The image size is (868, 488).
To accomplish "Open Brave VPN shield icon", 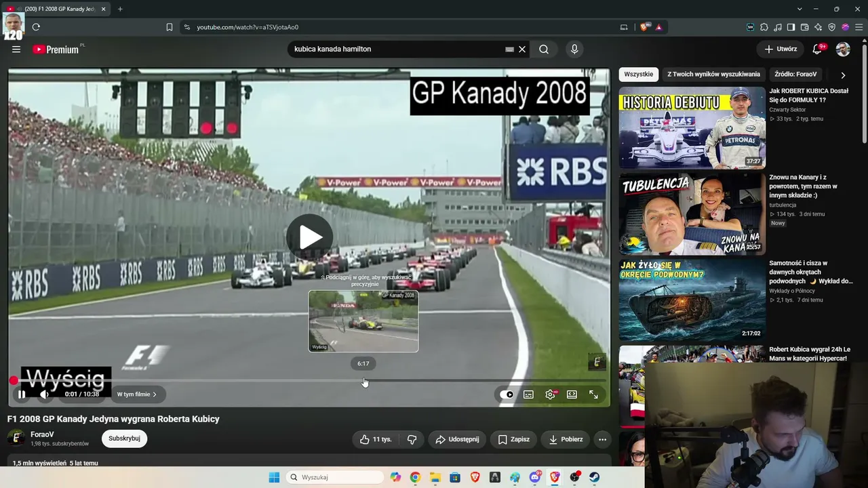I will [832, 27].
